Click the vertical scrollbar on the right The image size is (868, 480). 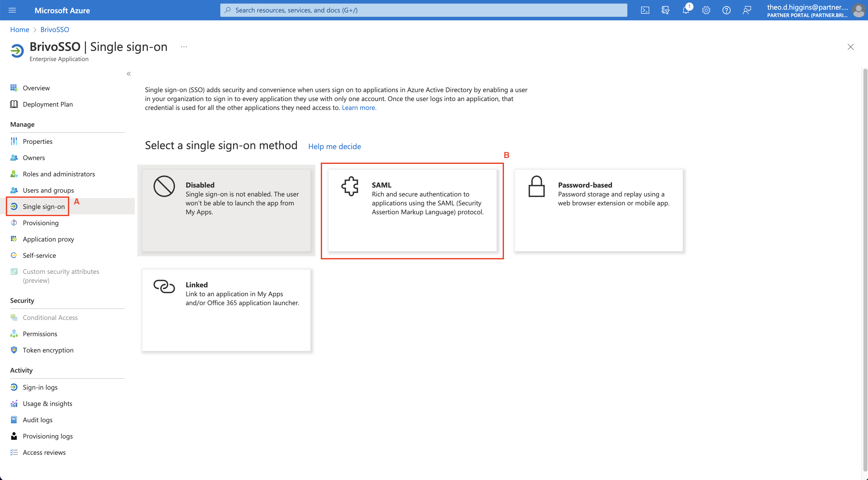(865, 270)
